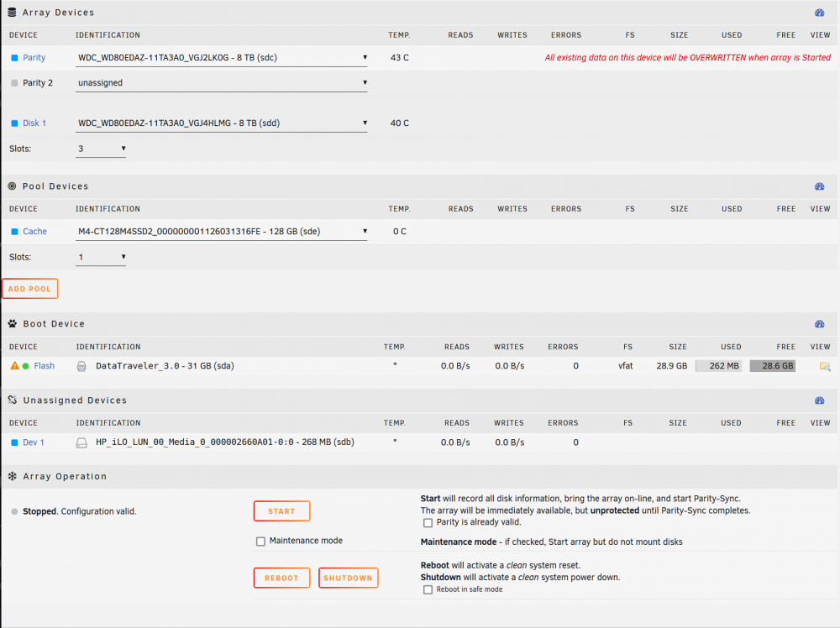Click the Flash warning triangle icon

(x=14, y=366)
